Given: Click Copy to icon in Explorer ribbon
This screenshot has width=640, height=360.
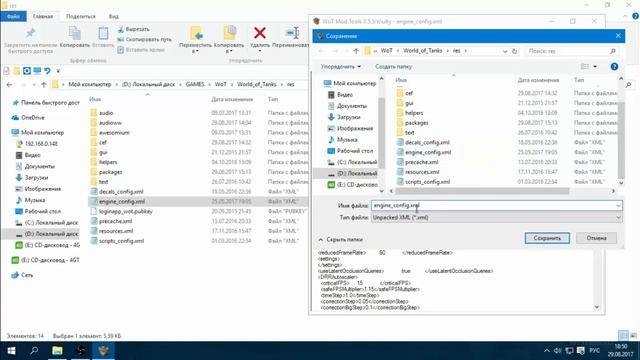Looking at the screenshot, I should 229,33.
